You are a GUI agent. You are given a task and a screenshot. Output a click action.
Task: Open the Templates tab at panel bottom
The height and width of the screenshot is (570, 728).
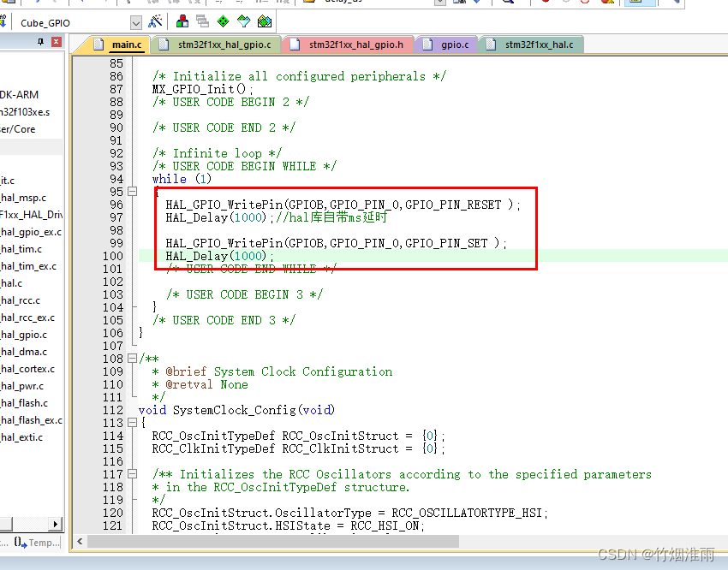click(37, 542)
